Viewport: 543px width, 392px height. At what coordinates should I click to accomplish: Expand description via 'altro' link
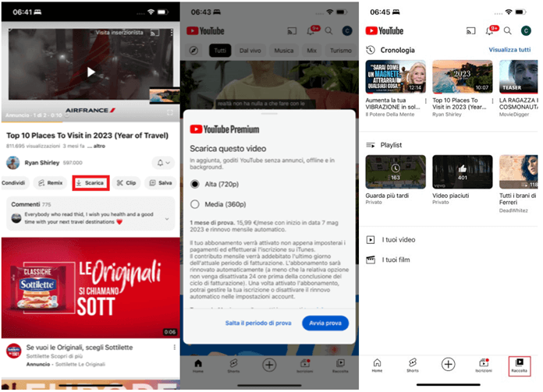(x=99, y=146)
